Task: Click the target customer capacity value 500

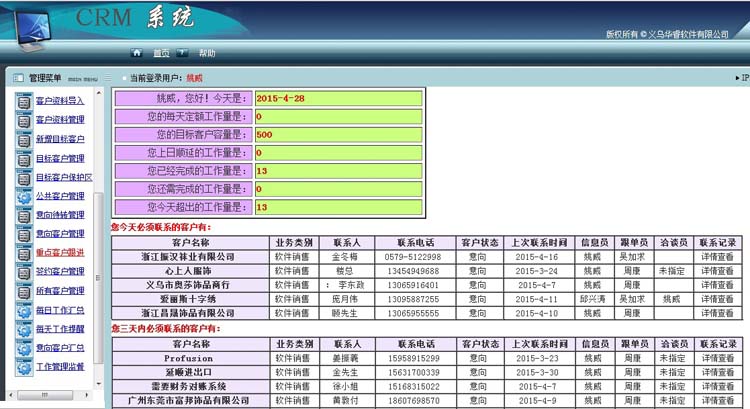Action: [x=264, y=135]
